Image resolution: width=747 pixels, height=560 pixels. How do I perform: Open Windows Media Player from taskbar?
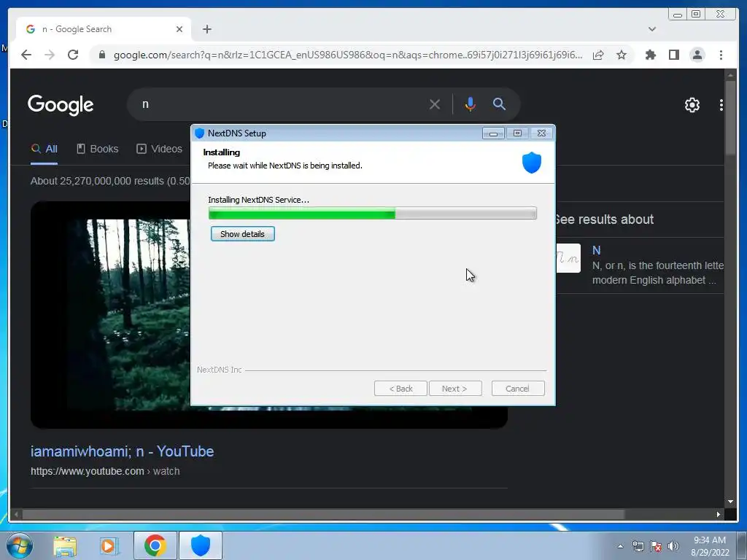tap(109, 546)
